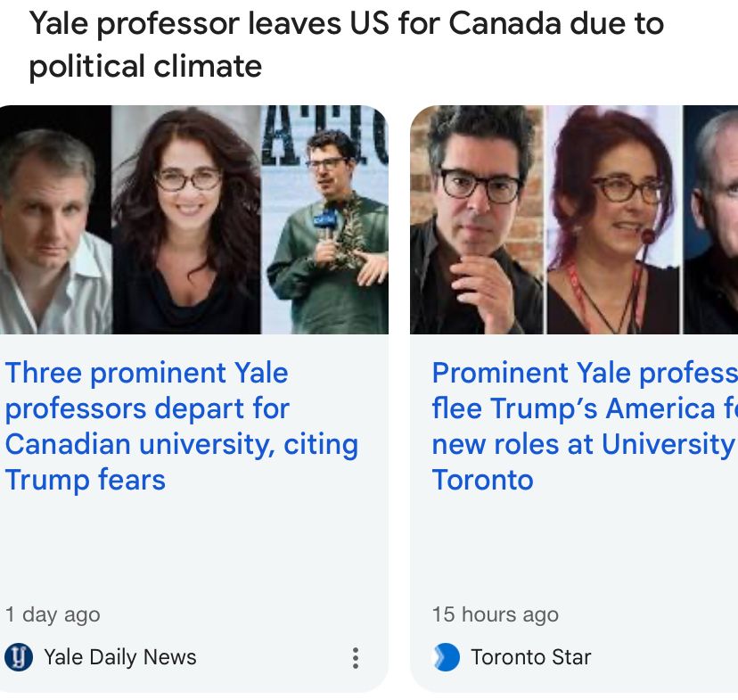The height and width of the screenshot is (700, 738).
Task: Click 'political climate' text in the top heading
Action: coord(145,66)
